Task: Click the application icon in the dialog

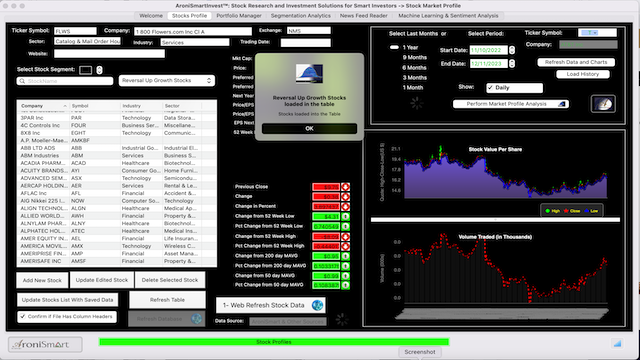Action: (x=309, y=74)
